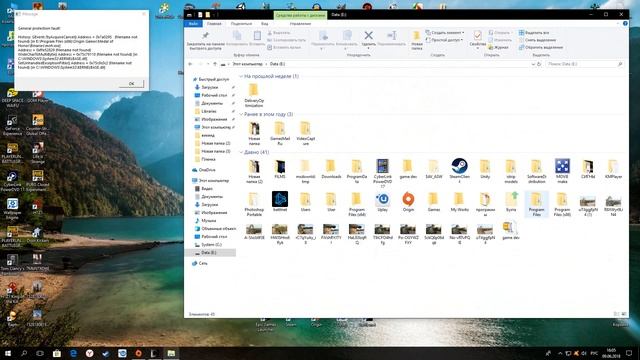The height and width of the screenshot is (360, 640).
Task: Open Microsoft Edge from the taskbar
Action: 73,353
